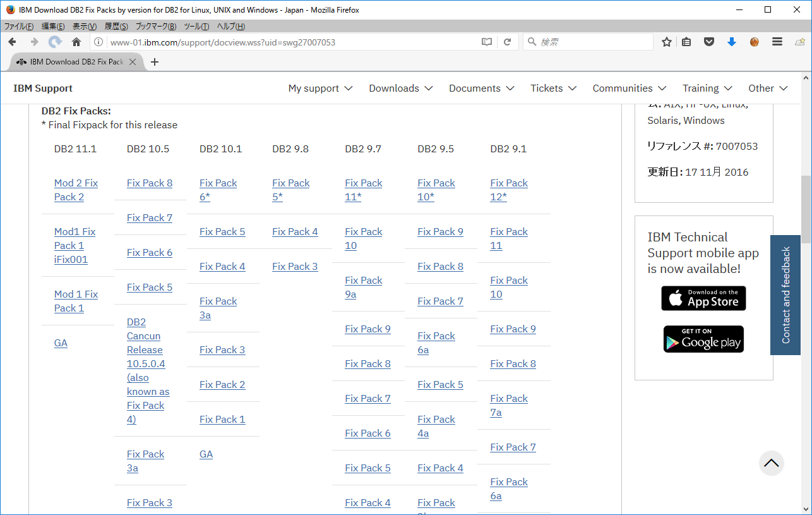This screenshot has height=515, width=812.
Task: Open the ブックマーク menu
Action: pos(156,27)
